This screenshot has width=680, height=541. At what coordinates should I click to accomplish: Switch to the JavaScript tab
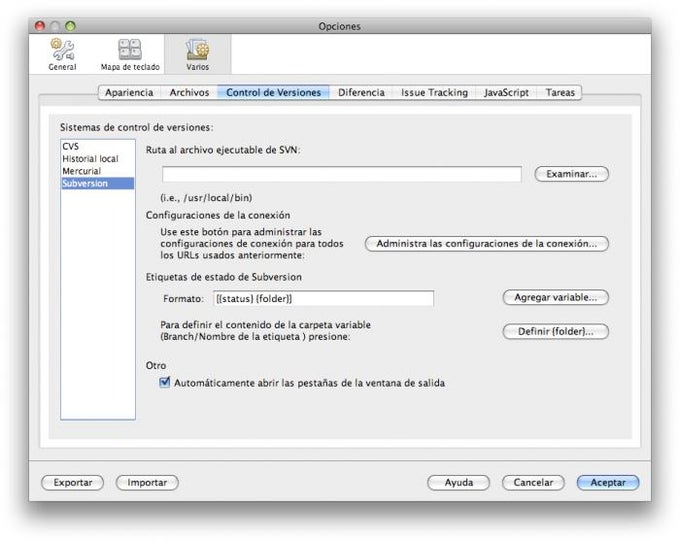[506, 92]
